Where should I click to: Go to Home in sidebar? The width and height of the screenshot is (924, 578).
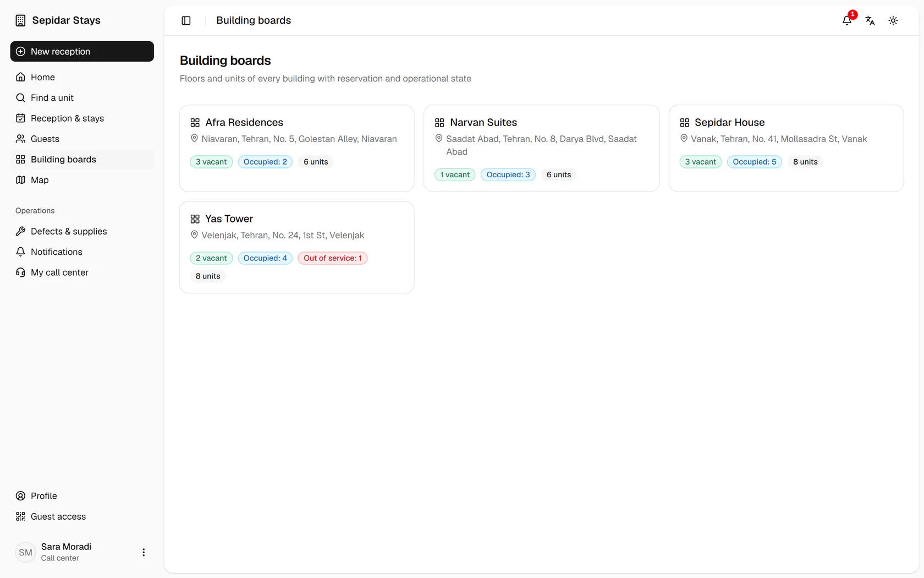point(82,77)
